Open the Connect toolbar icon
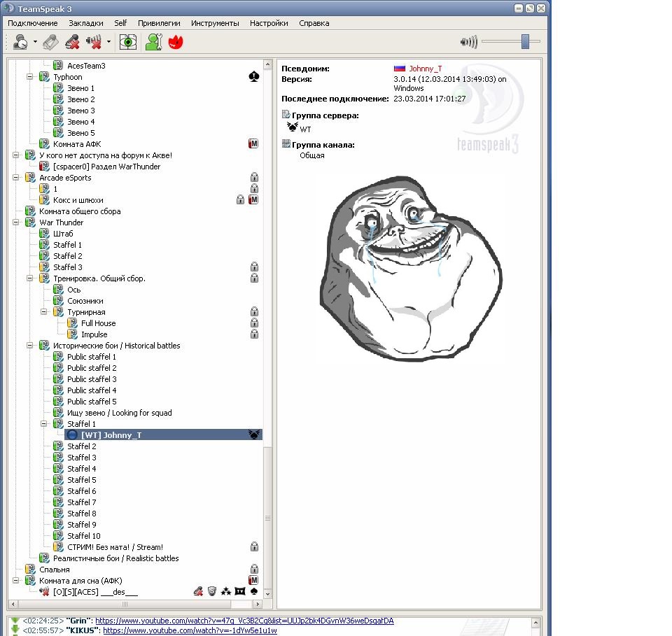Viewport: 672px width, 636px height. point(20,42)
